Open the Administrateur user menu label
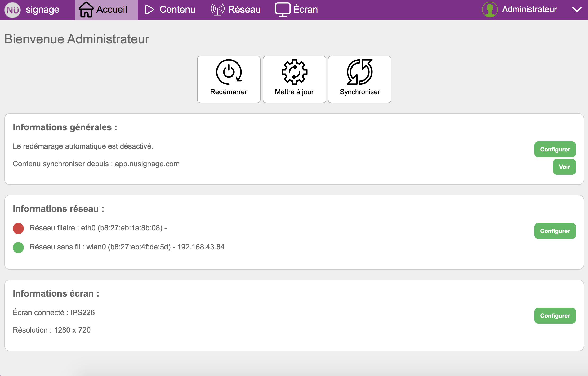This screenshot has height=376, width=588. click(x=529, y=10)
